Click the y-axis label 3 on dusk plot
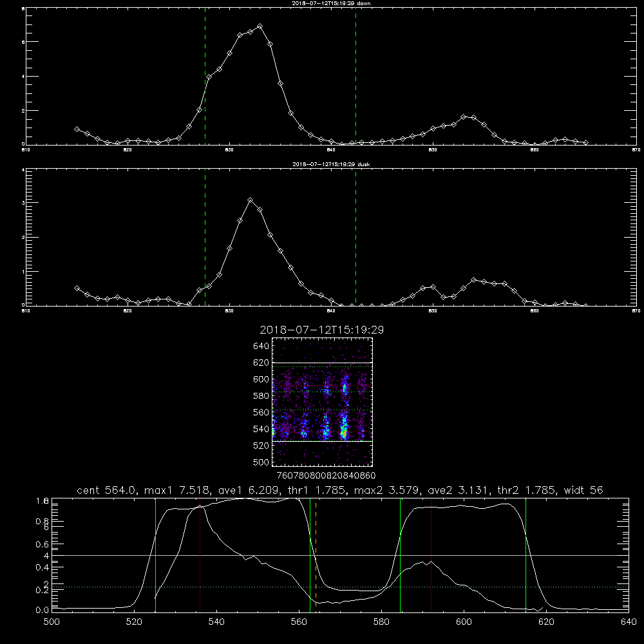The image size is (644, 644). pyautogui.click(x=23, y=203)
